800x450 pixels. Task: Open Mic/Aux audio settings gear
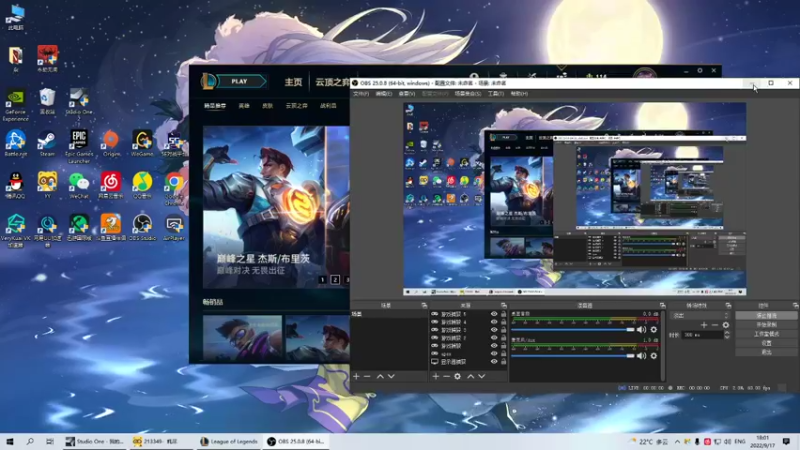pyautogui.click(x=654, y=356)
